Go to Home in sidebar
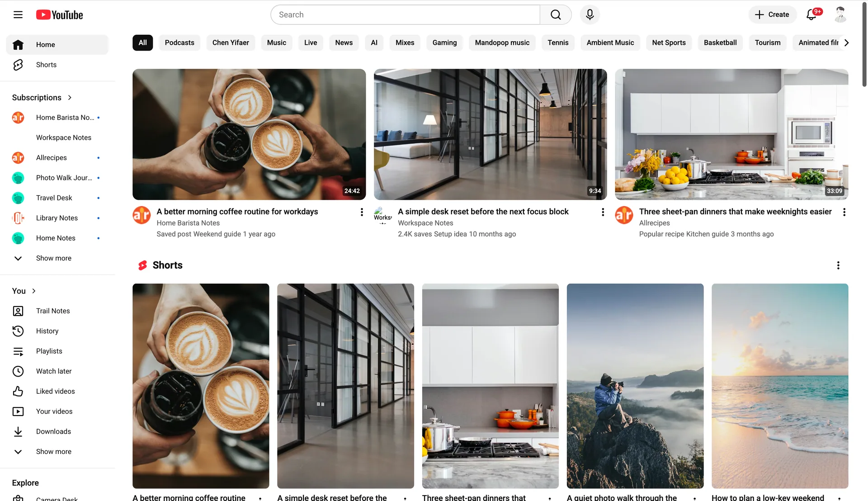Image resolution: width=868 pixels, height=501 pixels. [x=57, y=44]
